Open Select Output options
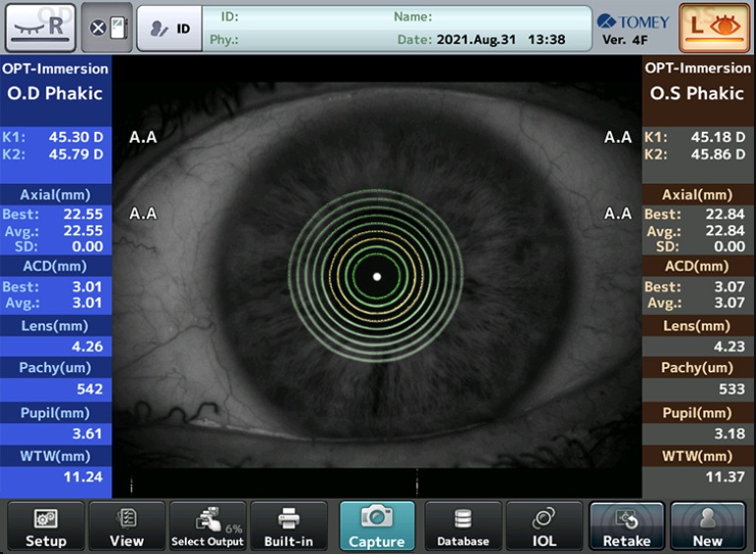Screen dimensions: 756x555 click(x=208, y=525)
